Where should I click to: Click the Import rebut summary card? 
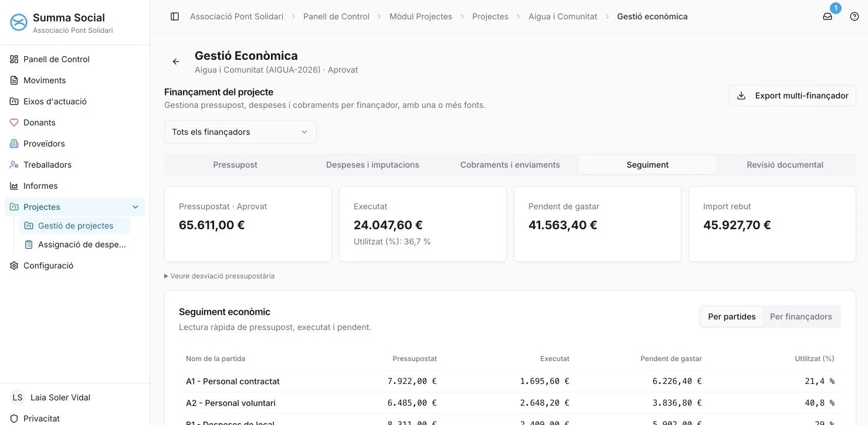[x=772, y=224]
